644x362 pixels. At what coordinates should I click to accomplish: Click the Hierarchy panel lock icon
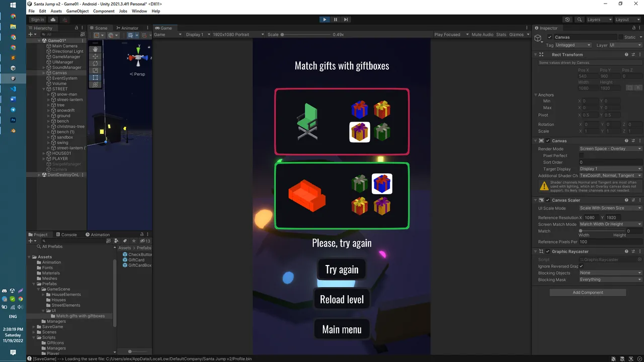pyautogui.click(x=76, y=28)
